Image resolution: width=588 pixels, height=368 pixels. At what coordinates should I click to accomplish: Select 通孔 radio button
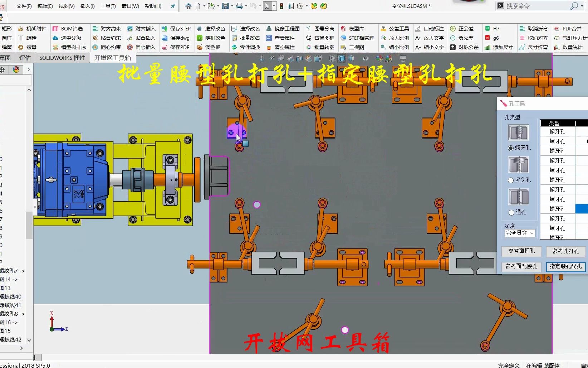(x=511, y=212)
